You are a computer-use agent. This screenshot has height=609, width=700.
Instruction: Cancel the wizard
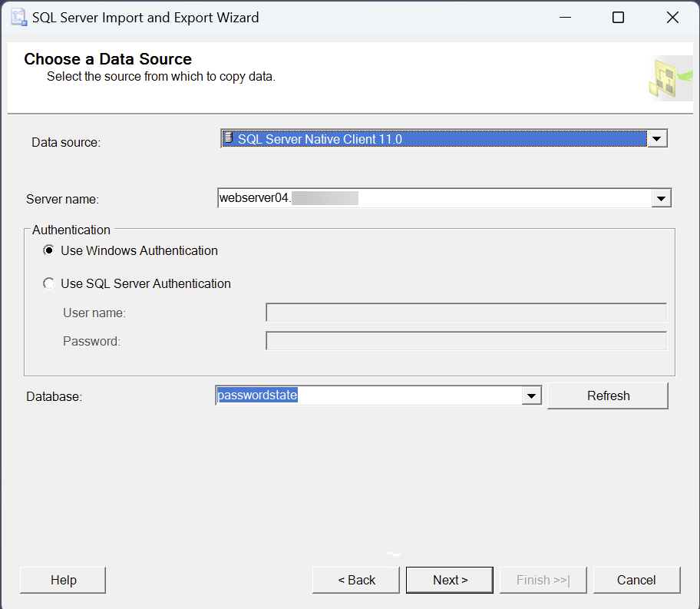636,580
